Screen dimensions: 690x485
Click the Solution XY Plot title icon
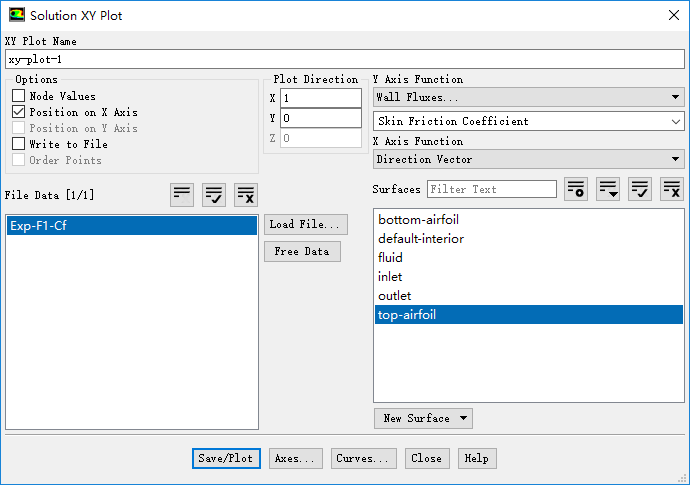coord(17,15)
